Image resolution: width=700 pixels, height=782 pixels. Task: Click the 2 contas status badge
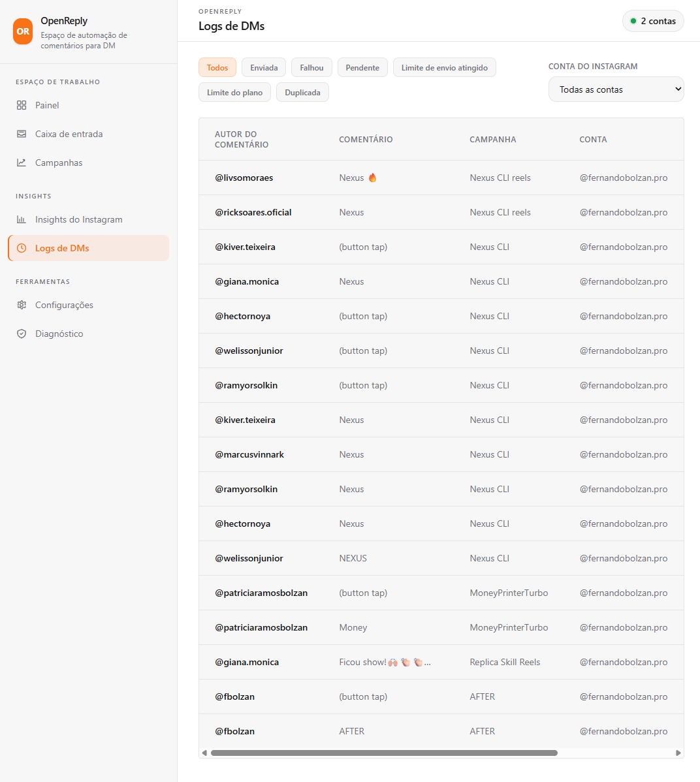653,21
